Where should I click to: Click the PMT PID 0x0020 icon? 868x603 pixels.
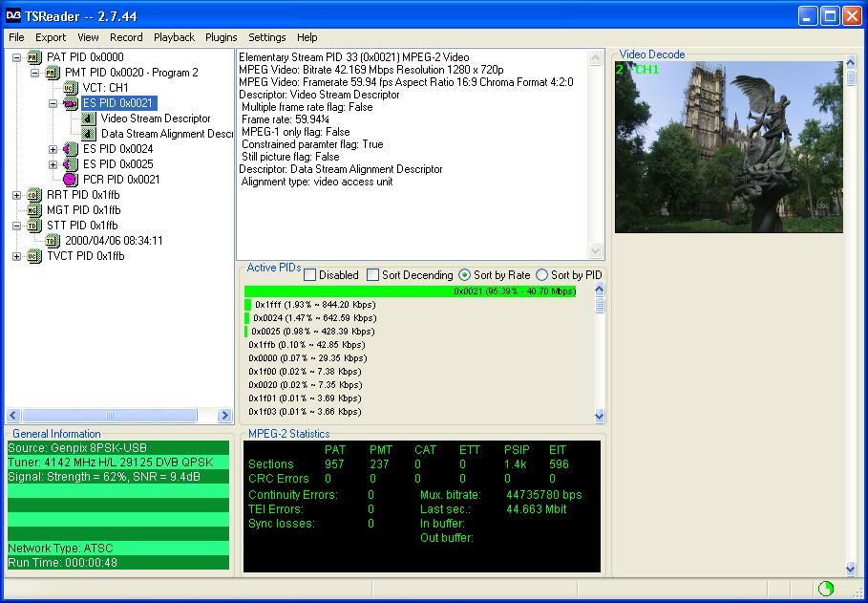point(52,73)
